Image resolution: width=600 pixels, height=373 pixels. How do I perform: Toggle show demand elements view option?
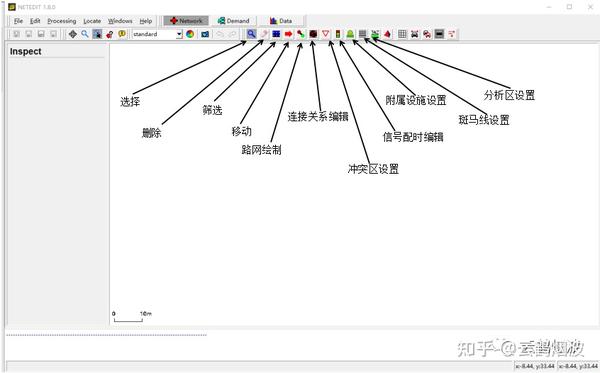point(427,34)
